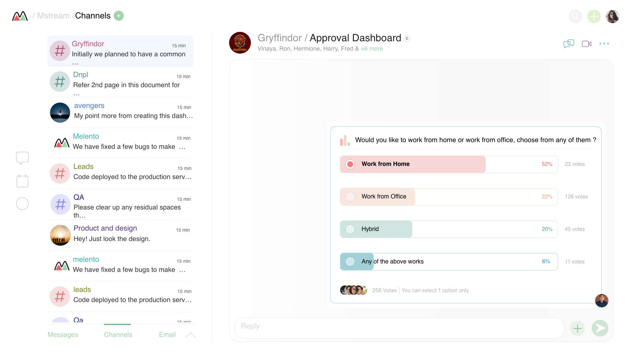Click the Melento logo in top-left corner
This screenshot has width=644, height=362.
(x=20, y=16)
